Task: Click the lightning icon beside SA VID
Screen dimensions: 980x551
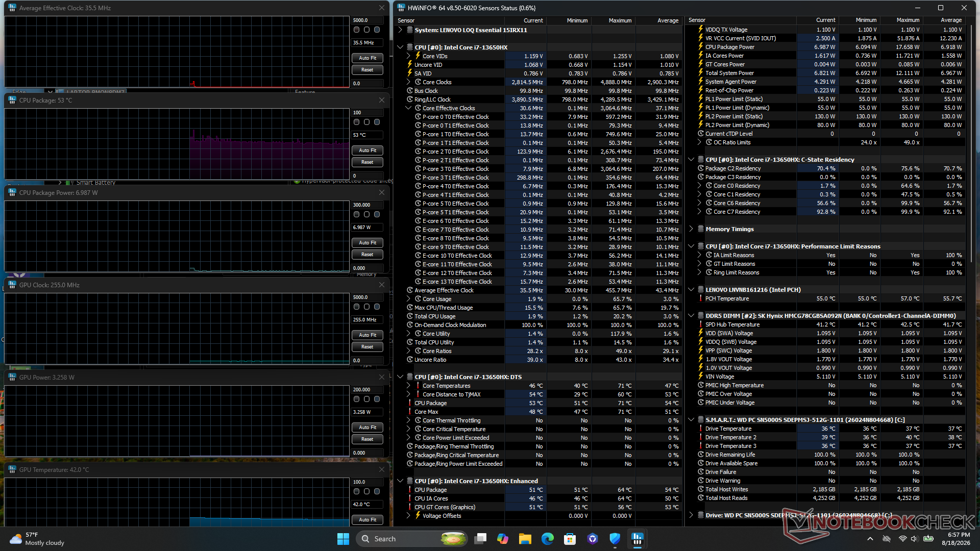Action: pyautogui.click(x=409, y=73)
